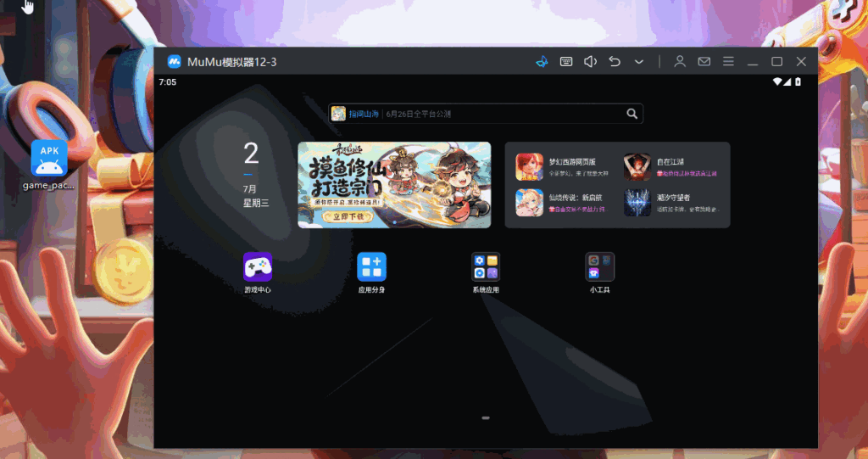Select the 仙境传说：新启航 game entry
This screenshot has width=868, height=459.
(x=530, y=203)
